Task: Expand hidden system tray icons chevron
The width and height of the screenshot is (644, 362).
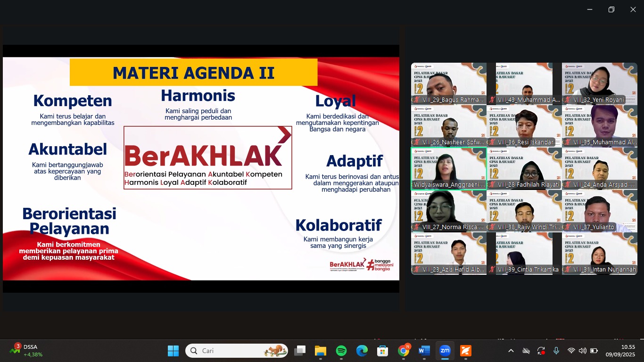Action: (511, 351)
